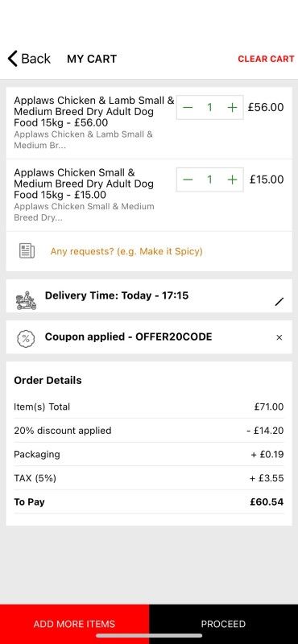Screen dimensions: 298x644
Task: Increase quantity of Chicken & Lamb dog food
Action: click(x=232, y=108)
